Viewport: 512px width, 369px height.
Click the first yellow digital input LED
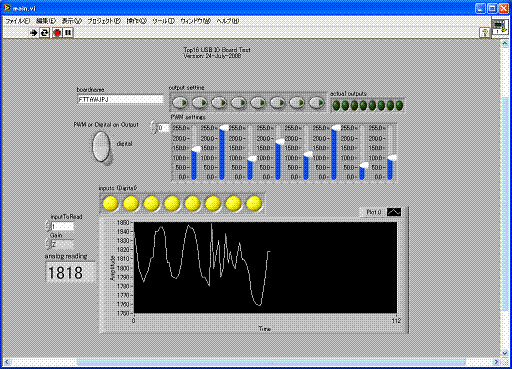click(110, 204)
